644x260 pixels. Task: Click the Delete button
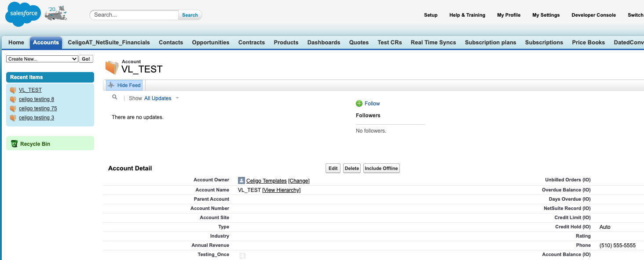coord(352,168)
